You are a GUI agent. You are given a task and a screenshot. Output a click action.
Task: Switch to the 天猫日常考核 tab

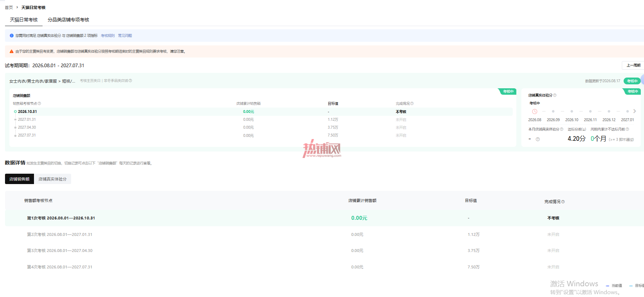pos(24,20)
